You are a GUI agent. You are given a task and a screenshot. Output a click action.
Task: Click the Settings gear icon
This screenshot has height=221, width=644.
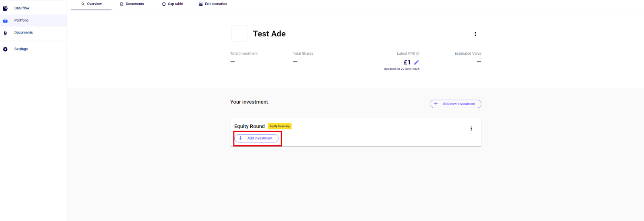5,49
